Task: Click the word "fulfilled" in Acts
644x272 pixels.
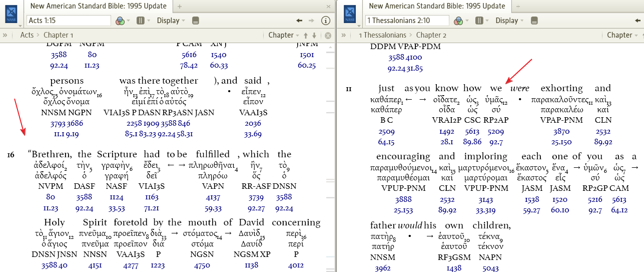Action: pos(213,154)
